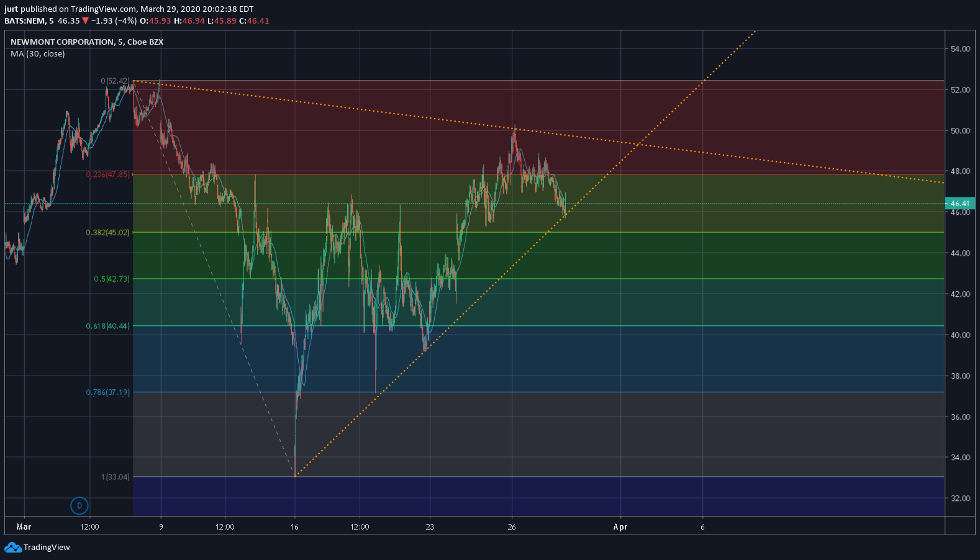
Task: Click the Fibonacci 1(33.04) level label
Action: coord(116,477)
